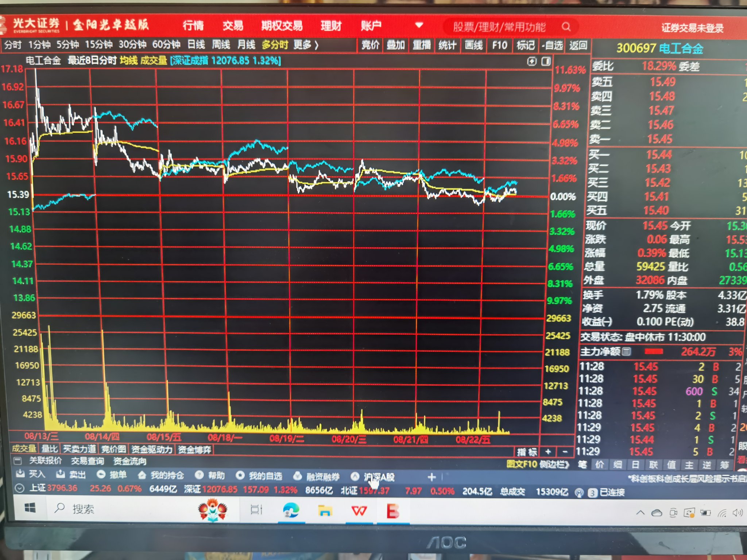Expand 更多 period options

[x=306, y=45]
